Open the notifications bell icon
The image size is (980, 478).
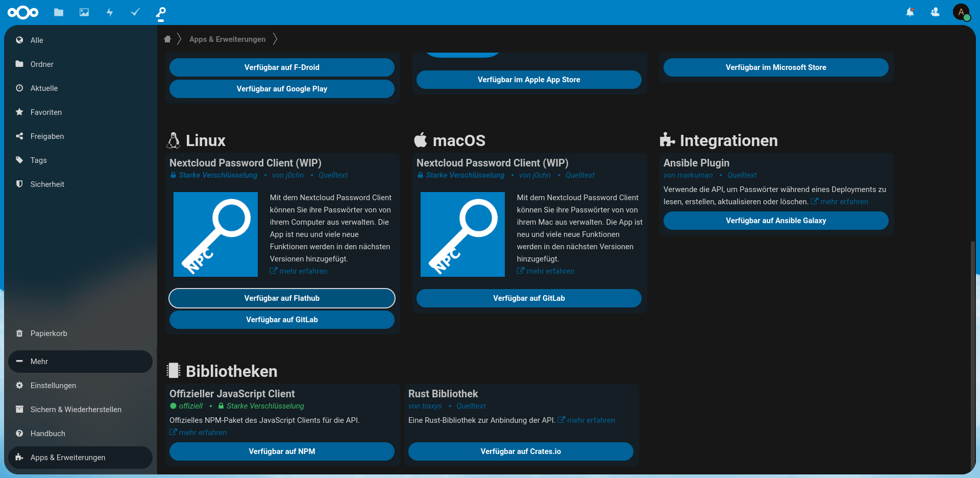pyautogui.click(x=910, y=12)
